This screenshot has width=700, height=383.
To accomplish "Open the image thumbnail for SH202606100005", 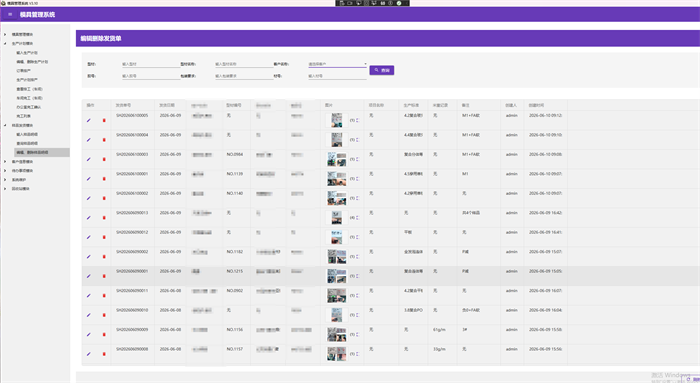I will point(337,121).
